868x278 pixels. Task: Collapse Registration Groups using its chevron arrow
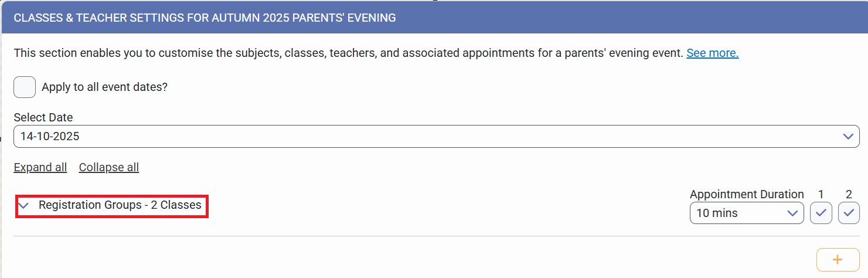coord(24,206)
